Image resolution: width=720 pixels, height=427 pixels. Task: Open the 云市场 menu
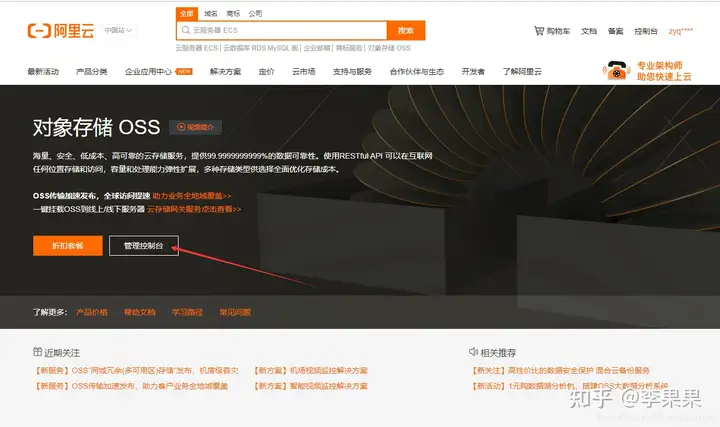point(304,72)
